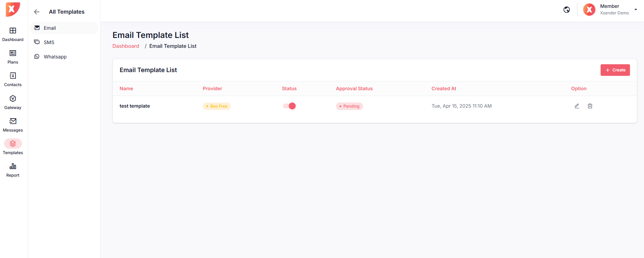Click the edit pencil for test template
The width and height of the screenshot is (644, 258).
pyautogui.click(x=577, y=106)
